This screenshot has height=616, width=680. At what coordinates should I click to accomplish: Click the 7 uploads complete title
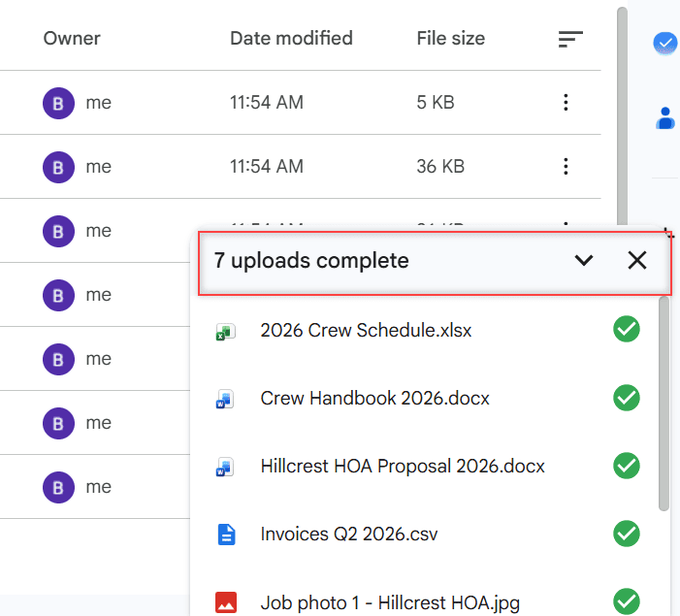click(311, 261)
